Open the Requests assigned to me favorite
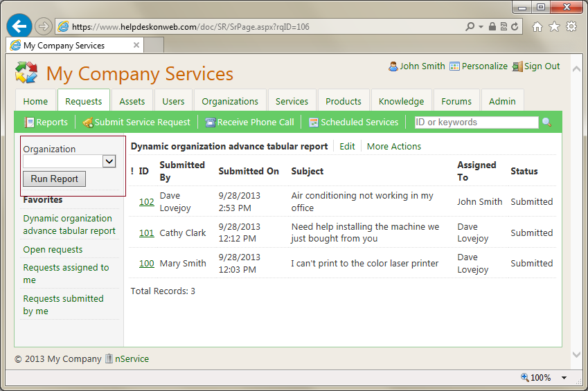The image size is (588, 391). pos(66,274)
